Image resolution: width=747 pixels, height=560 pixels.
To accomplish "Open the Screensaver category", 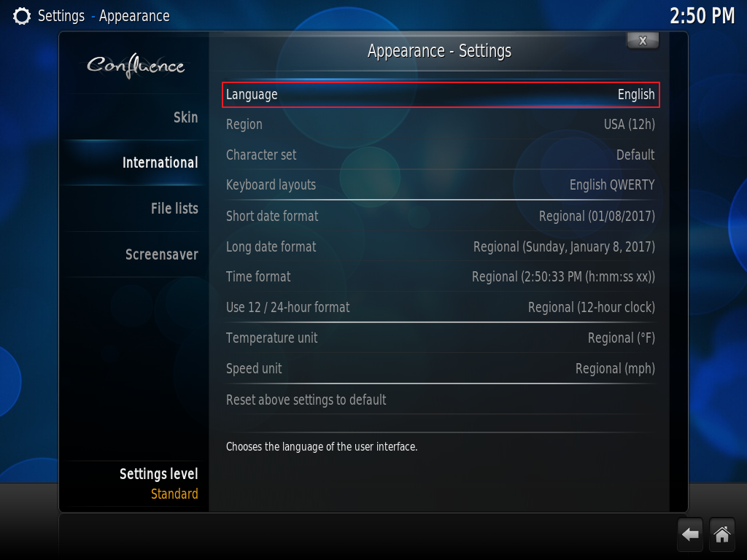I will pos(134,254).
